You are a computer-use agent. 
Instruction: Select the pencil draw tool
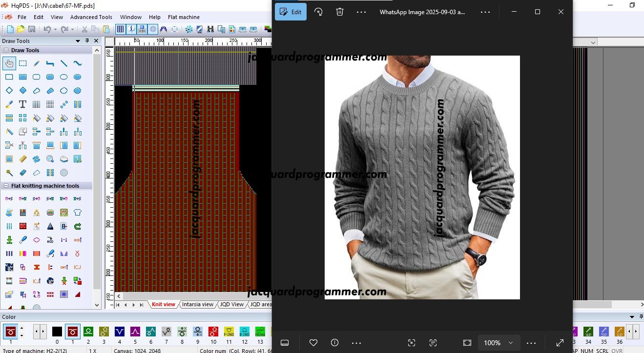[x=36, y=63]
